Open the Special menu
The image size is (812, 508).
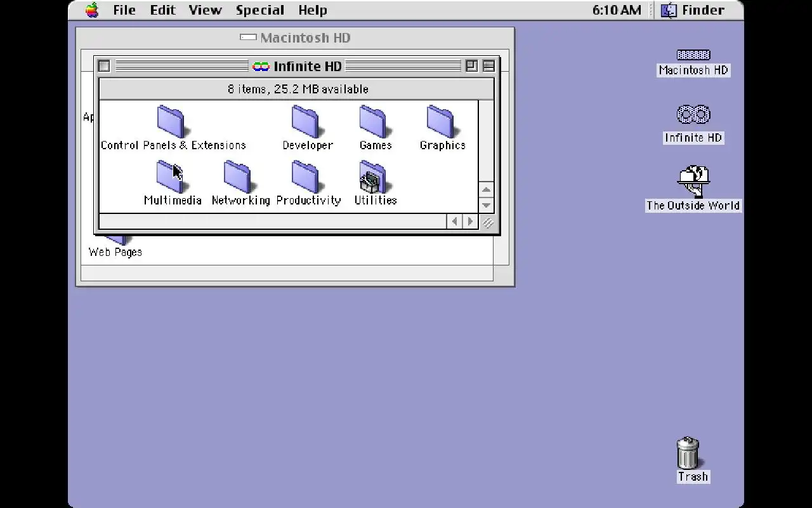click(260, 10)
